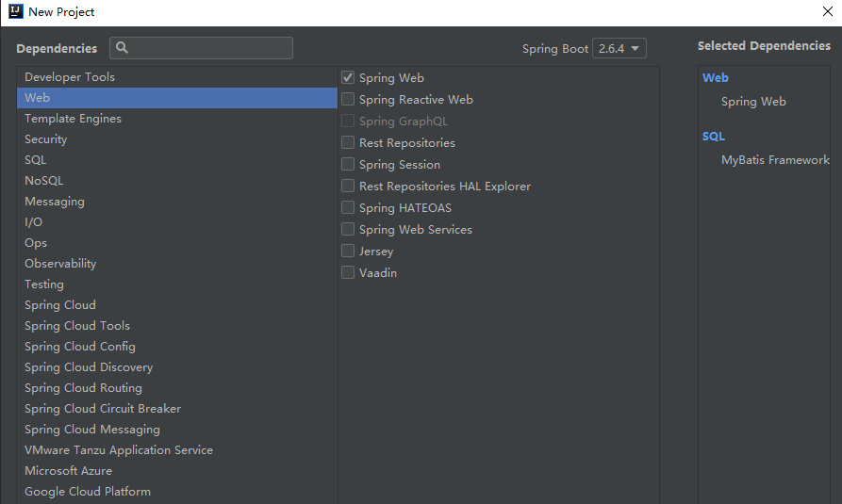Image resolution: width=842 pixels, height=504 pixels.
Task: Open the Template Engines category
Action: pyautogui.click(x=177, y=118)
